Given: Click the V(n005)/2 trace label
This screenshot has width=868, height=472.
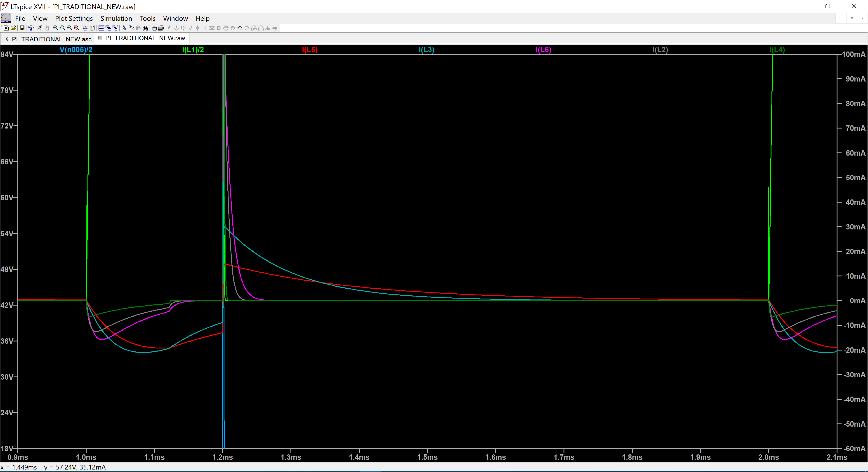Looking at the screenshot, I should [x=76, y=50].
